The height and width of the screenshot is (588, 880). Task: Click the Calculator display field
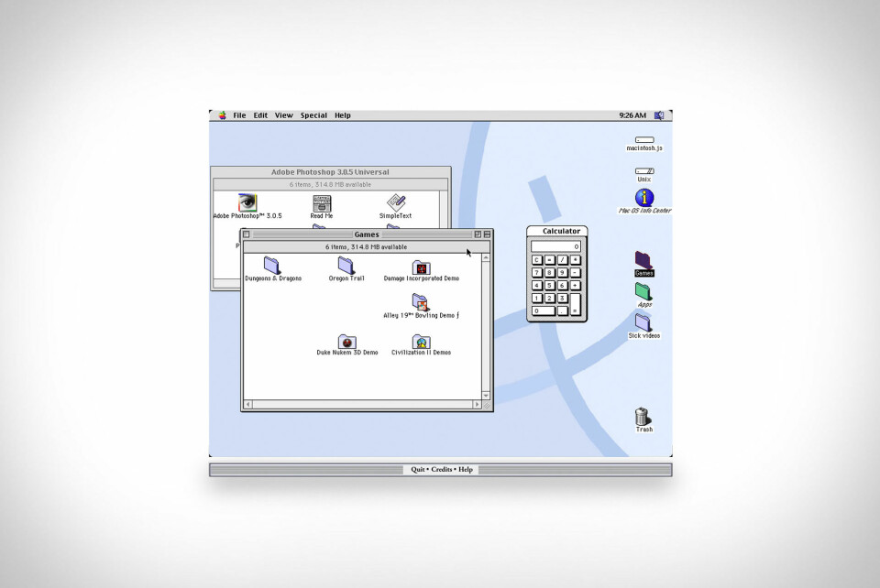pos(555,246)
